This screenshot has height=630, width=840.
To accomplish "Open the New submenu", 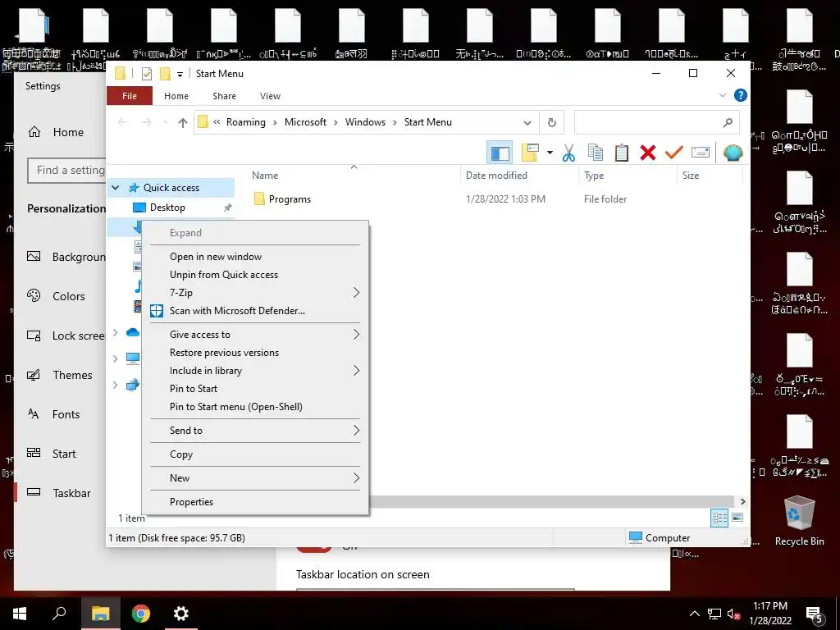I will coord(255,478).
